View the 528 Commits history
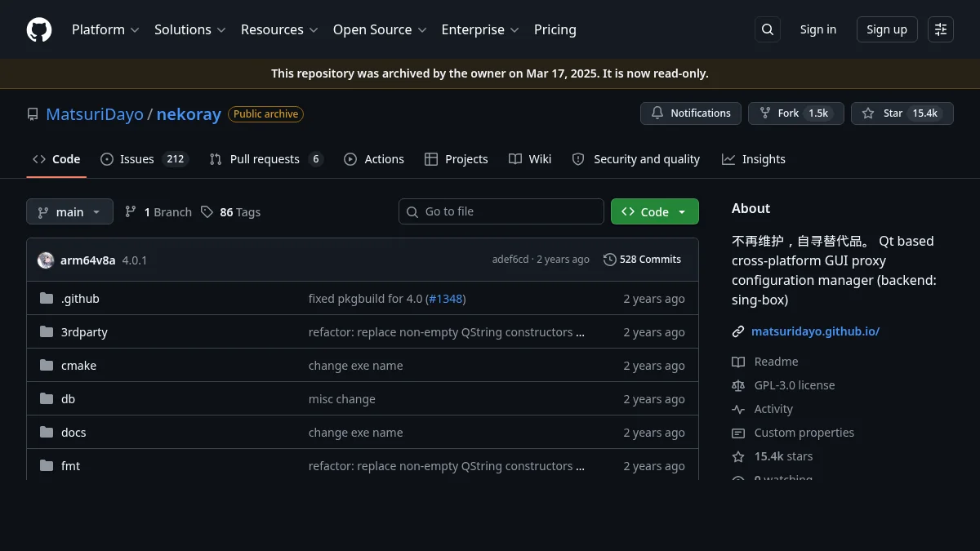 (642, 260)
